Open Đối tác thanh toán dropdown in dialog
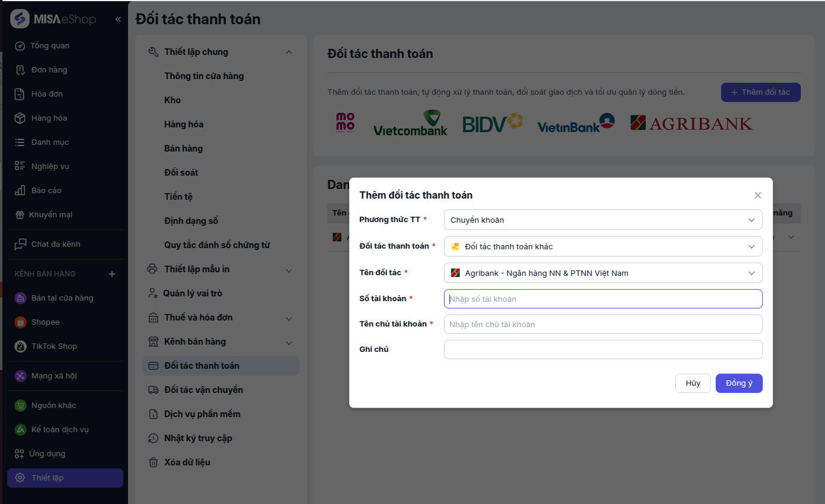The height and width of the screenshot is (504, 825). pyautogui.click(x=603, y=246)
